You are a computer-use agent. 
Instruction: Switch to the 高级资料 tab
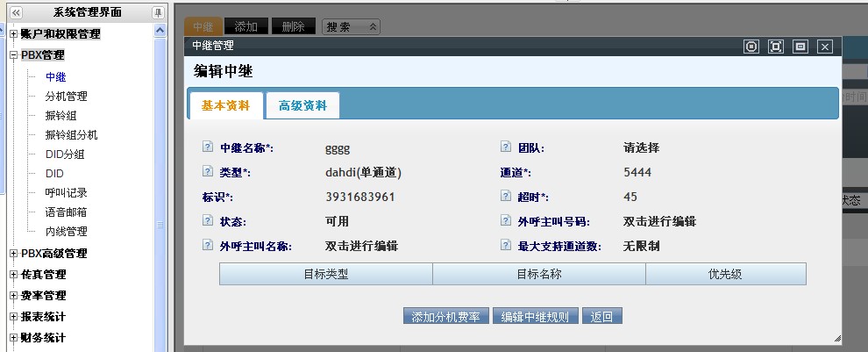click(302, 105)
